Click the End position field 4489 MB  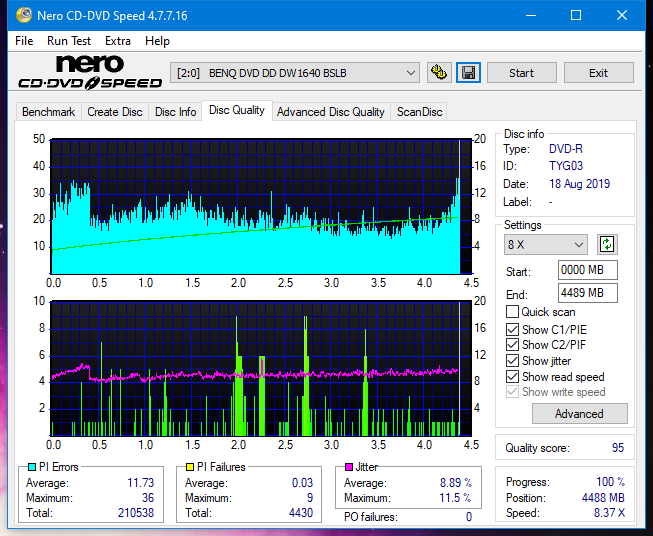tap(588, 293)
